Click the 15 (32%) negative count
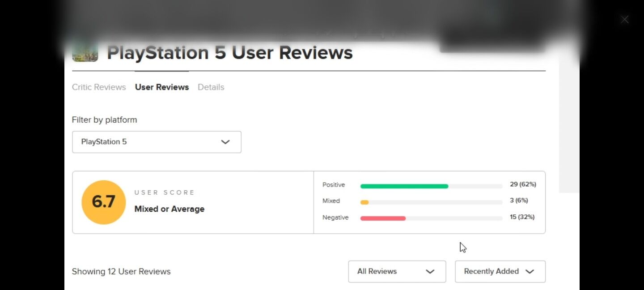The height and width of the screenshot is (290, 644). coord(522,217)
